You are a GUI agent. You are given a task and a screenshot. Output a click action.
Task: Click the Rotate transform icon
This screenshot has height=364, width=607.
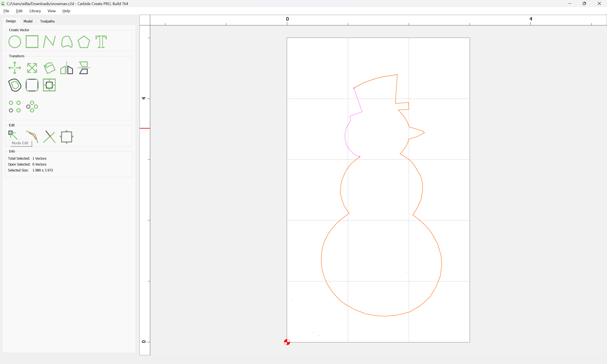[49, 68]
